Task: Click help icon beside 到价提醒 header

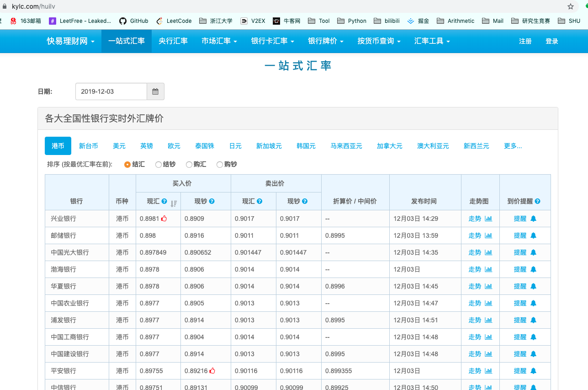Action: coord(537,201)
